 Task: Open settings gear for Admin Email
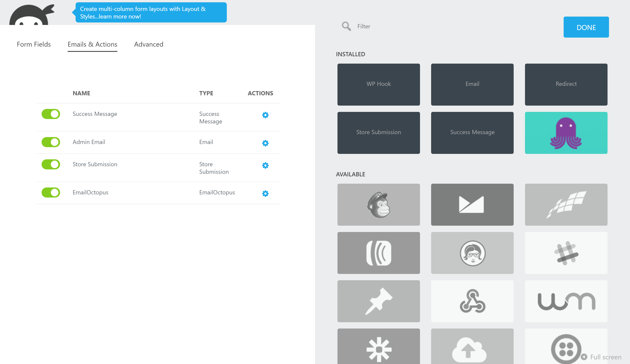click(x=265, y=143)
